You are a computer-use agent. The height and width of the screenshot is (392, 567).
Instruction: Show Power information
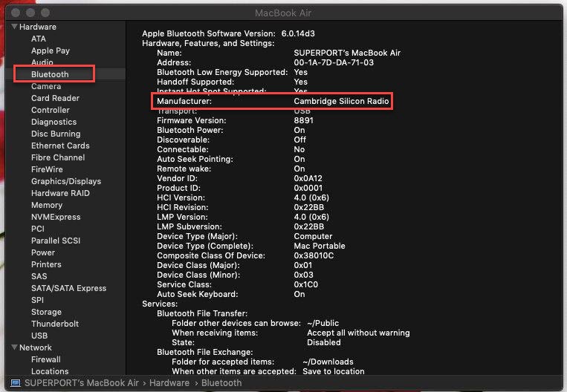(x=43, y=252)
